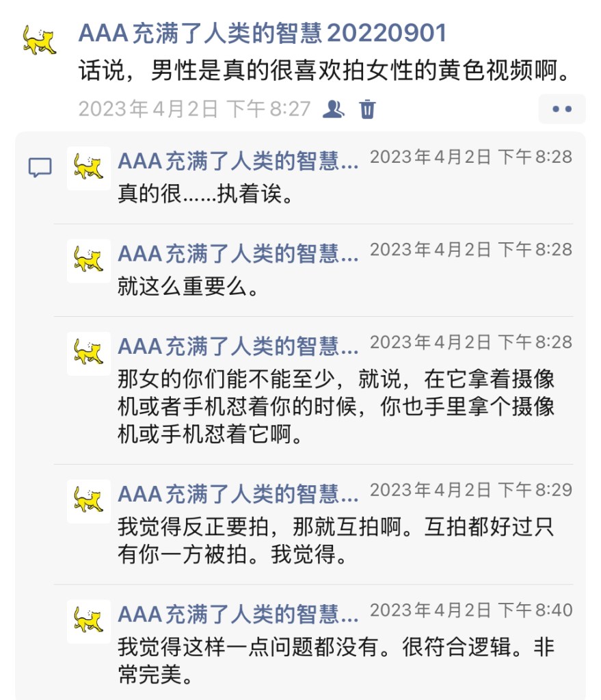The image size is (601, 700).
Task: Tap the trash delete icon
Action: coord(367,109)
